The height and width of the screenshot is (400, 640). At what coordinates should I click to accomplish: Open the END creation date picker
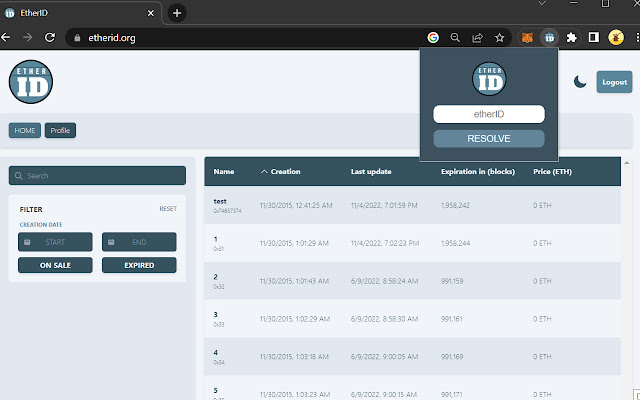139,242
